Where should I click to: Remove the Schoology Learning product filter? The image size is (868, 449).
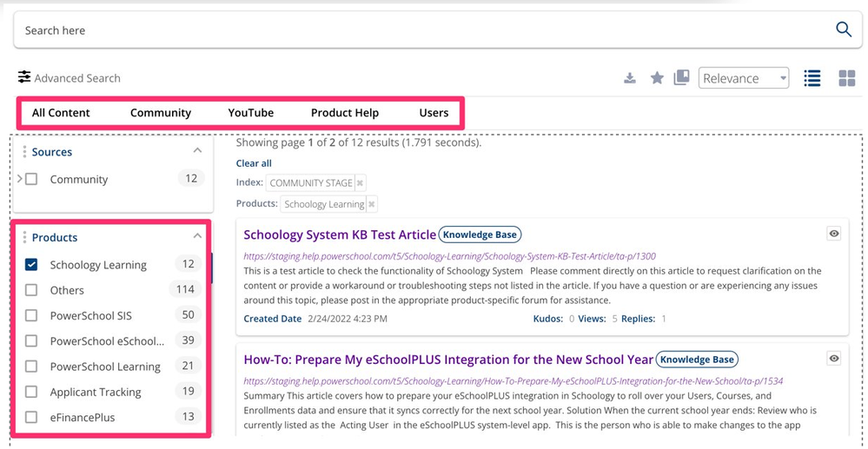click(x=372, y=204)
